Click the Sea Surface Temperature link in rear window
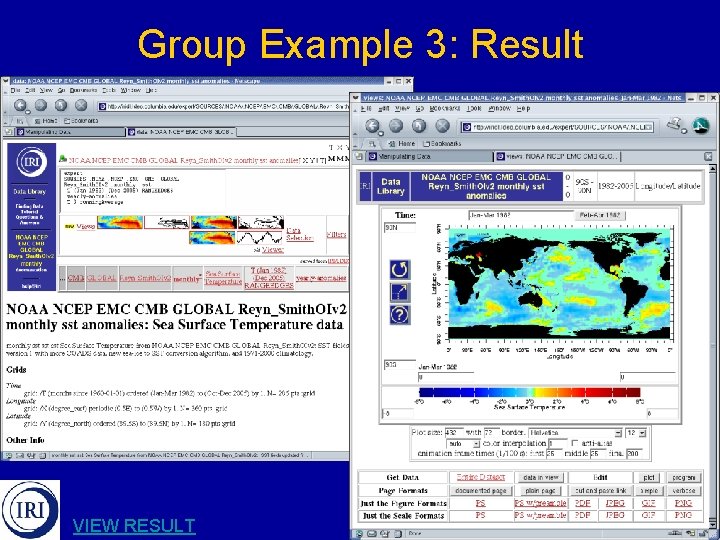Viewport: 720px width, 540px height. (x=223, y=277)
